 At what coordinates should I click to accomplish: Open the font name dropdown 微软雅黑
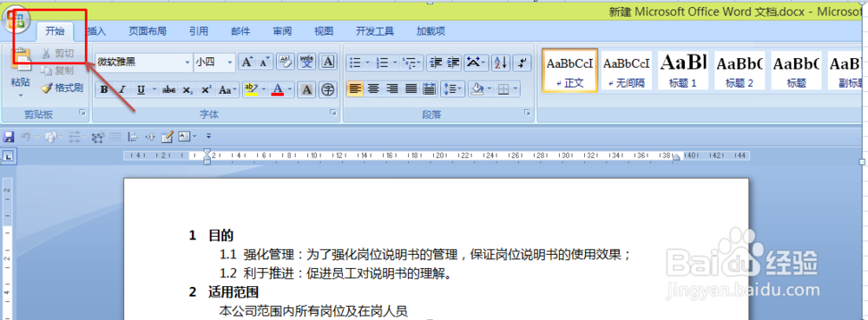click(x=187, y=62)
